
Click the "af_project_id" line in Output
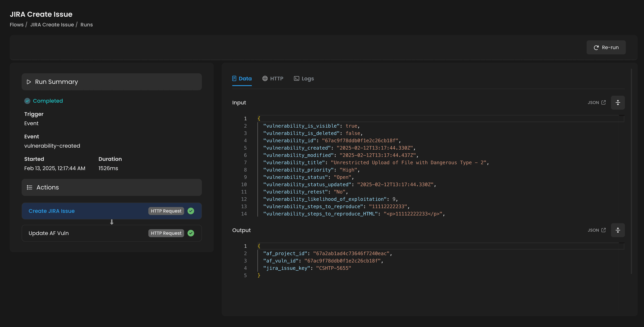tap(328, 253)
